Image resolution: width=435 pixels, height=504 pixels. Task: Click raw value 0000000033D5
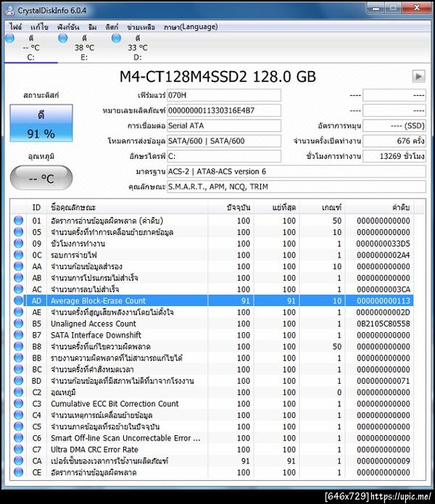point(384,244)
